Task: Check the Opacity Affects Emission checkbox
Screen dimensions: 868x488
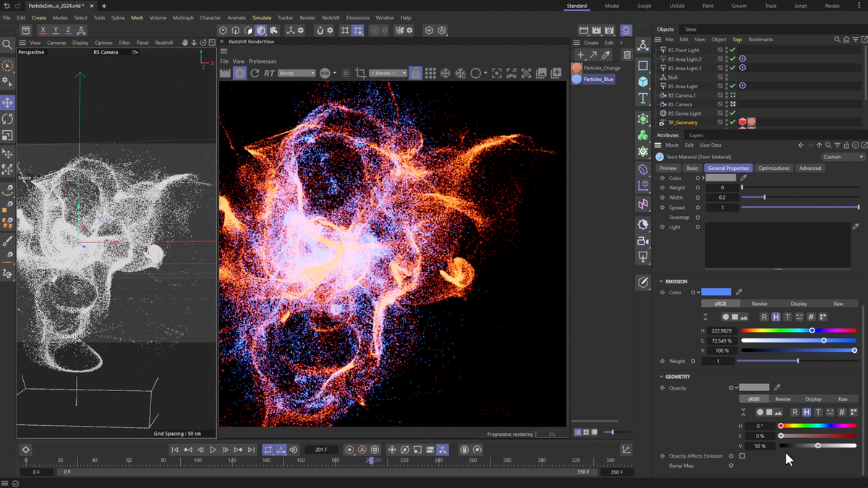Action: click(x=743, y=455)
